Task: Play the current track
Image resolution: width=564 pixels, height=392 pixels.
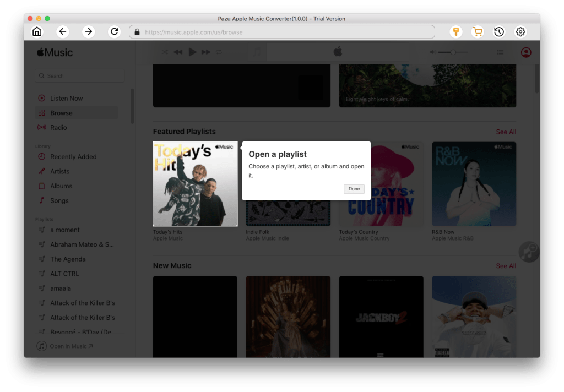Action: [192, 52]
